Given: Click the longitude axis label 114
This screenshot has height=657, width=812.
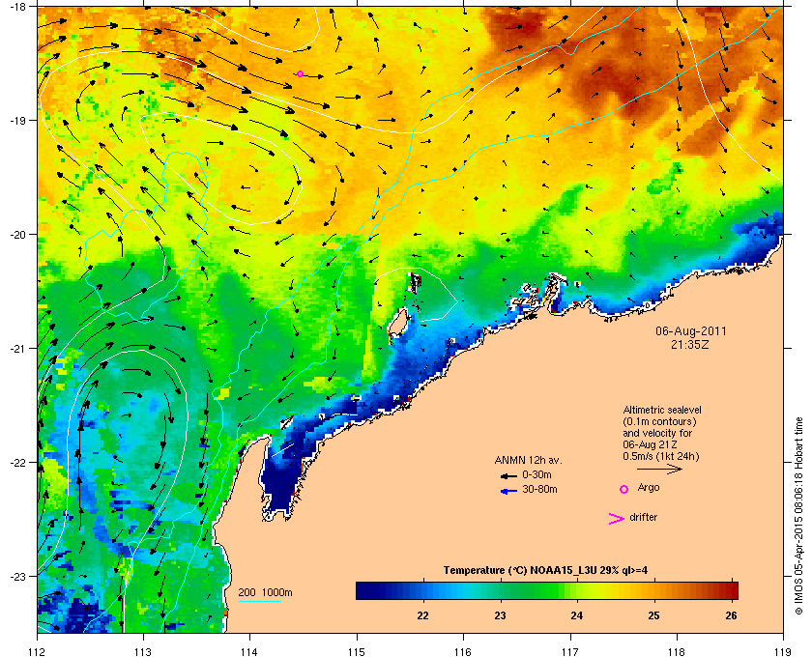Looking at the screenshot, I should [249, 652].
